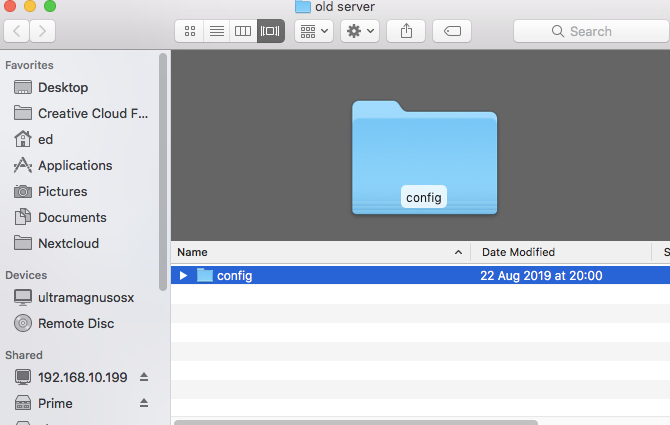Click the Documents sidebar icon
The height and width of the screenshot is (425, 670).
23,217
